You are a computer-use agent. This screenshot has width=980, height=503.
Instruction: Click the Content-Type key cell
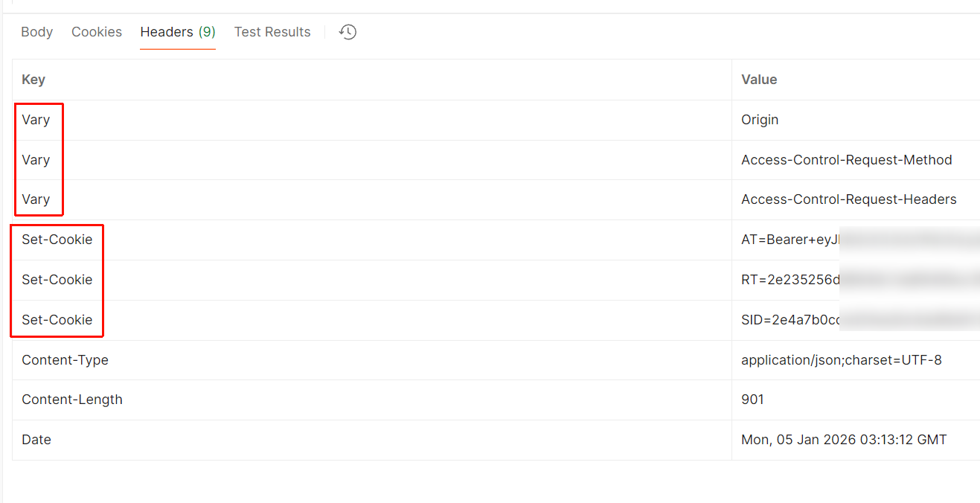(x=65, y=360)
